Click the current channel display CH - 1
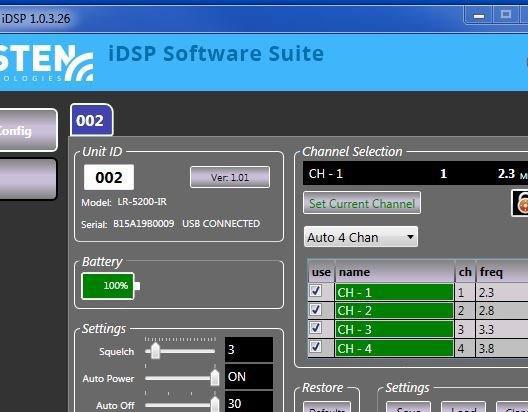Viewport: 528px width, 412px height. 415,173
